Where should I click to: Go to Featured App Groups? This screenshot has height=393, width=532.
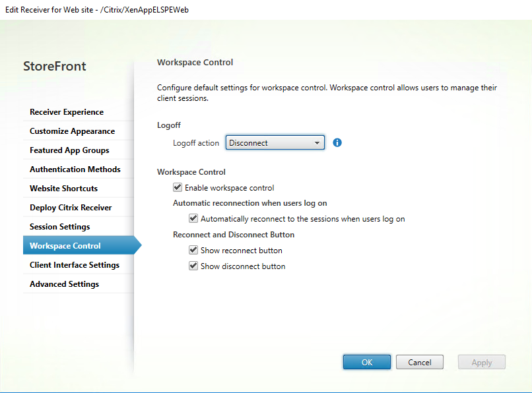(x=69, y=150)
